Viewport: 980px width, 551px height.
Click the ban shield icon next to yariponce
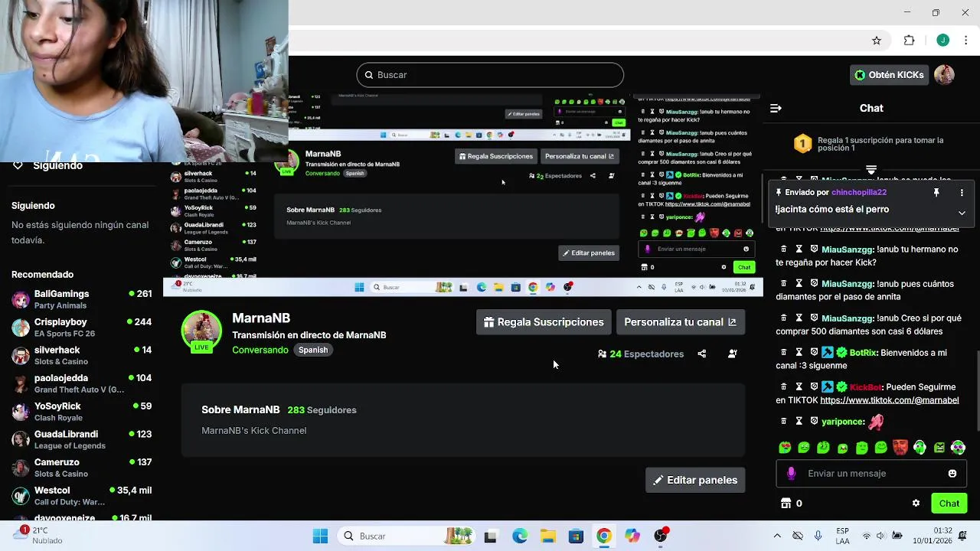pyautogui.click(x=814, y=422)
